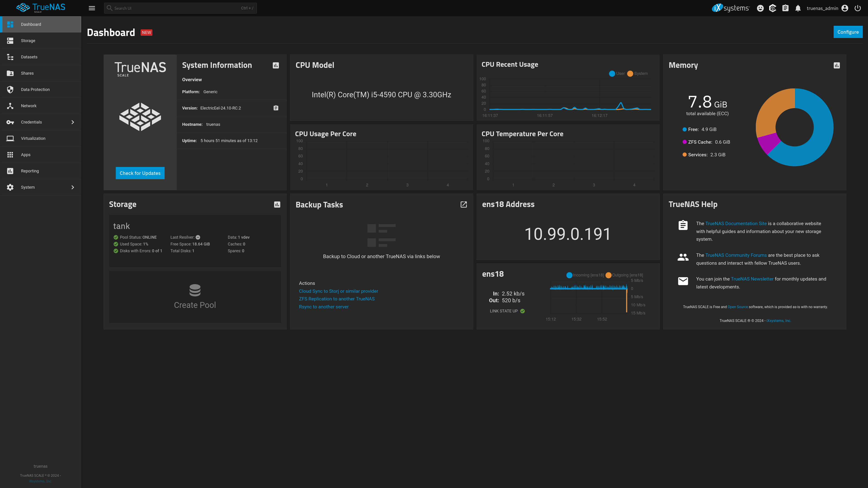Screen dimensions: 868x488
Task: Open Reporting menu item
Action: [40, 171]
